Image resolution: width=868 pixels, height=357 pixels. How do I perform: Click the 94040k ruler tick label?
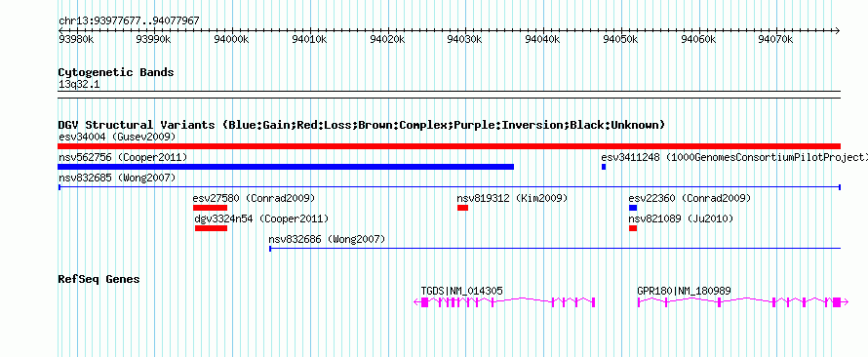tap(543, 40)
